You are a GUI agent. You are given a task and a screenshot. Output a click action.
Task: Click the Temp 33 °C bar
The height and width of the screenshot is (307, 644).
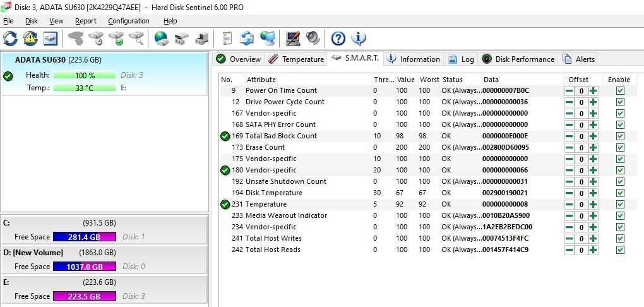click(85, 88)
